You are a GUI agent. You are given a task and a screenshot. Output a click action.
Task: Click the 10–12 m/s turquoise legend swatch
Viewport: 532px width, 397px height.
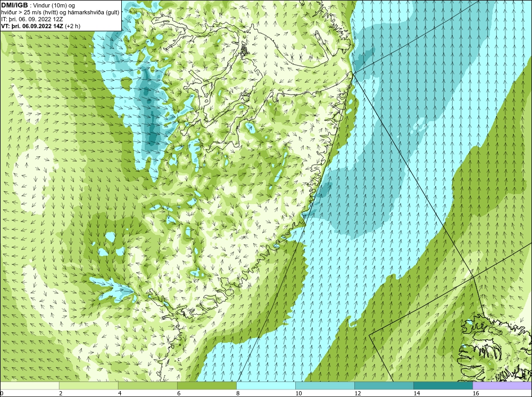pyautogui.click(x=325, y=385)
